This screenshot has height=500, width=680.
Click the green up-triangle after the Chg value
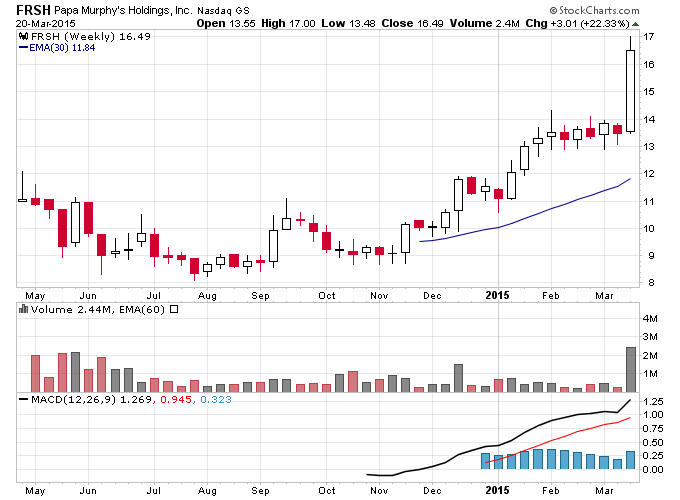point(635,23)
